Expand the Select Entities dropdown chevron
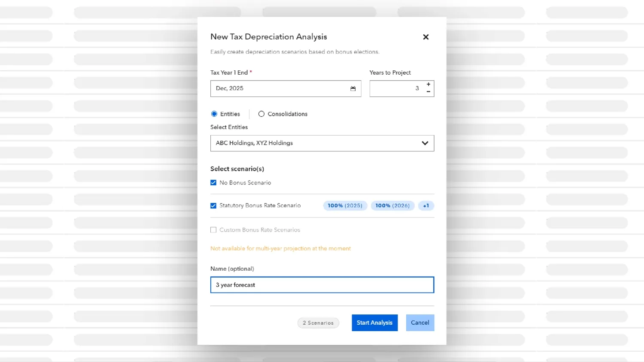 (x=425, y=143)
